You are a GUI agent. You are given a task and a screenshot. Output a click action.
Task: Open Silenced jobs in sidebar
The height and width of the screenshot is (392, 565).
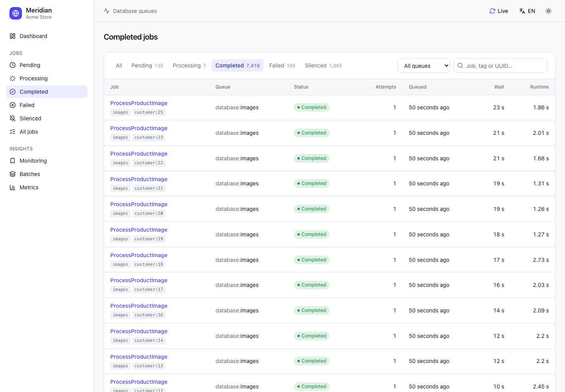[47, 118]
